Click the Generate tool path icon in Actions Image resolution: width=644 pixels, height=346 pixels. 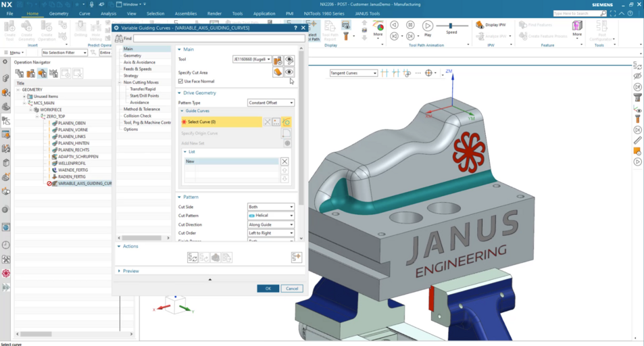click(193, 257)
